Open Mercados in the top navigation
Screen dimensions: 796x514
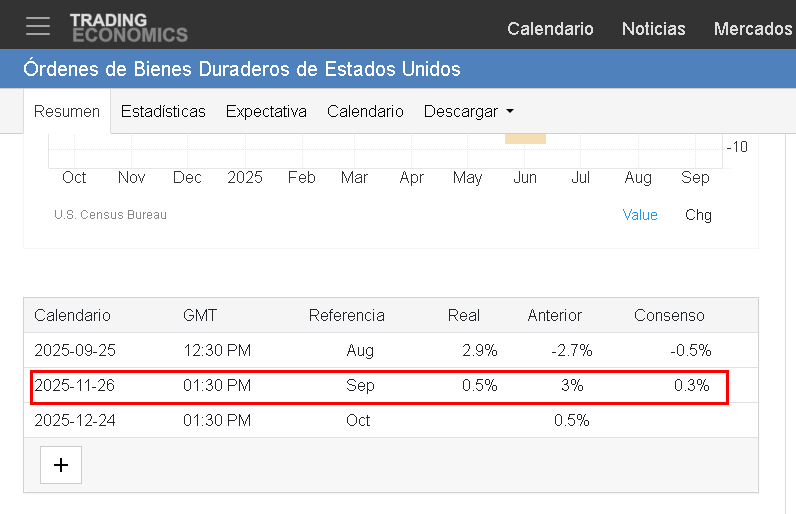[x=752, y=29]
